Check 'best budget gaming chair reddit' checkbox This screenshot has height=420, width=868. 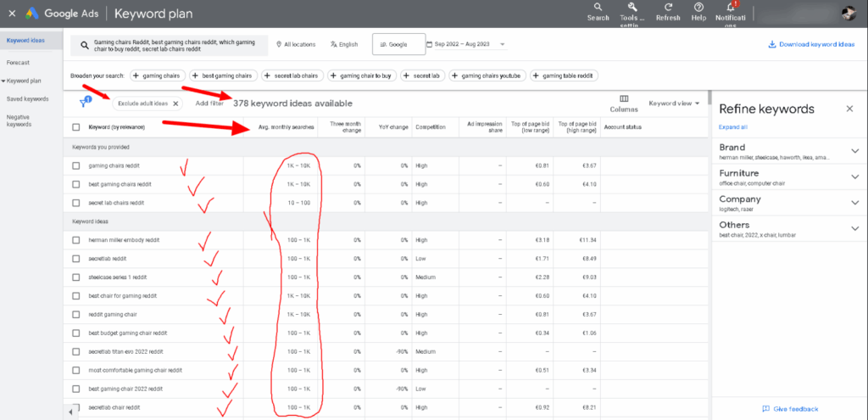click(75, 333)
